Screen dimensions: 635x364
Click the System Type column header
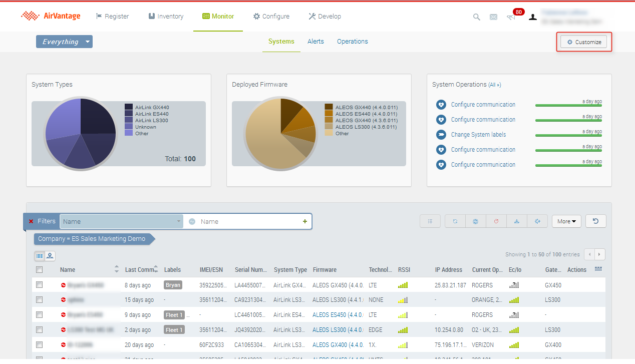[290, 269]
